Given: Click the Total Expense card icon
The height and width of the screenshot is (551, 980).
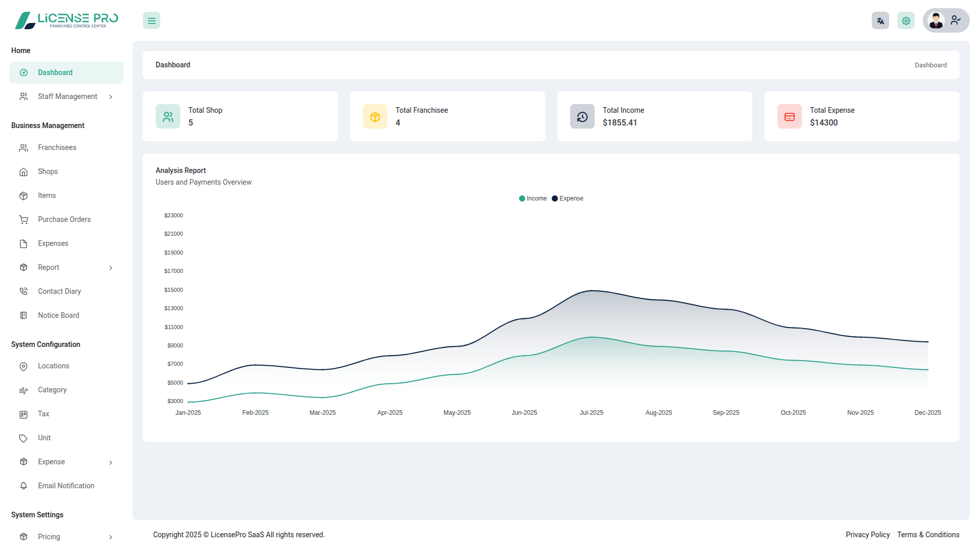Looking at the screenshot, I should point(789,117).
